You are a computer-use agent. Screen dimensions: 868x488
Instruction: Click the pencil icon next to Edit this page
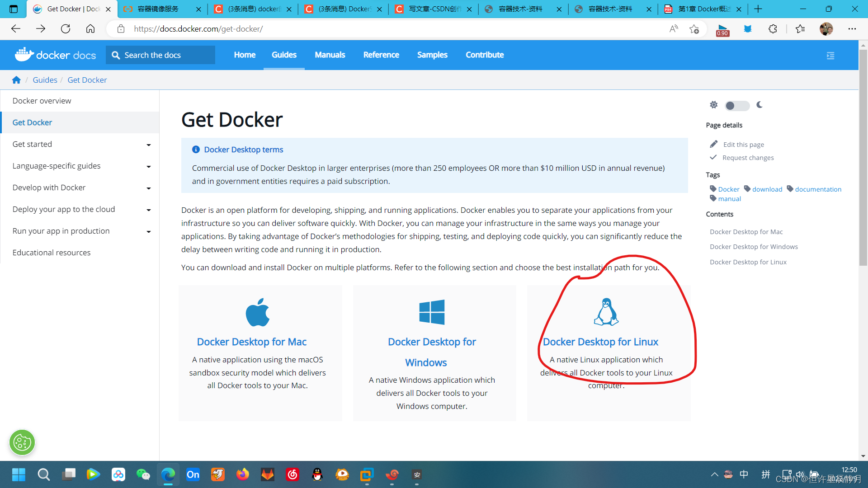coord(714,144)
